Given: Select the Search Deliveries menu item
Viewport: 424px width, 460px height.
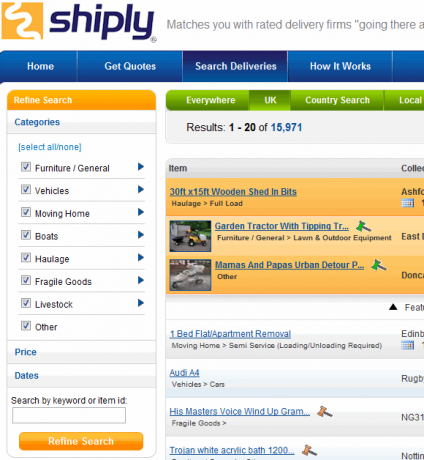Looking at the screenshot, I should tap(236, 66).
